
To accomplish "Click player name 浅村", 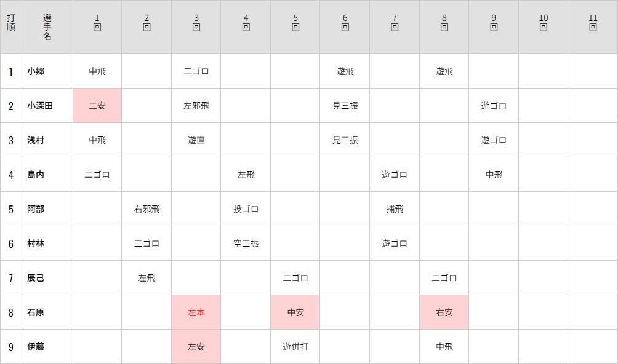I will pos(36,140).
